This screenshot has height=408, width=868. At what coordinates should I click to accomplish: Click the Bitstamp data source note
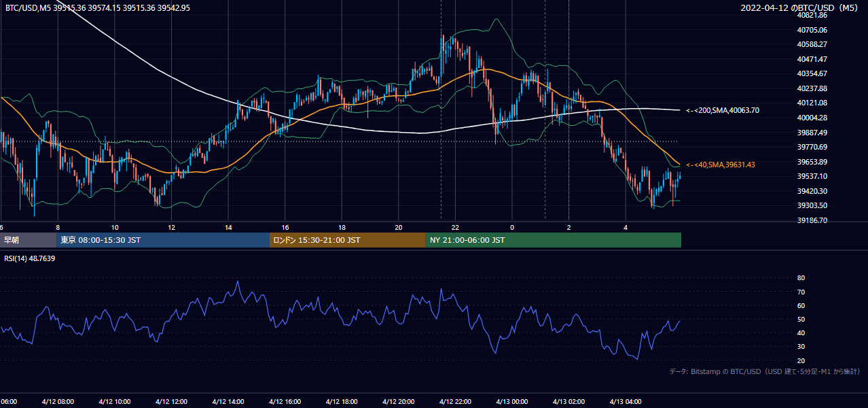[765, 371]
